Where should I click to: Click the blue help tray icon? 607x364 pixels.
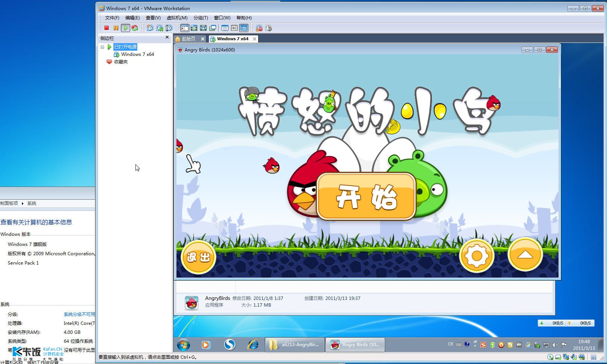[x=467, y=344]
